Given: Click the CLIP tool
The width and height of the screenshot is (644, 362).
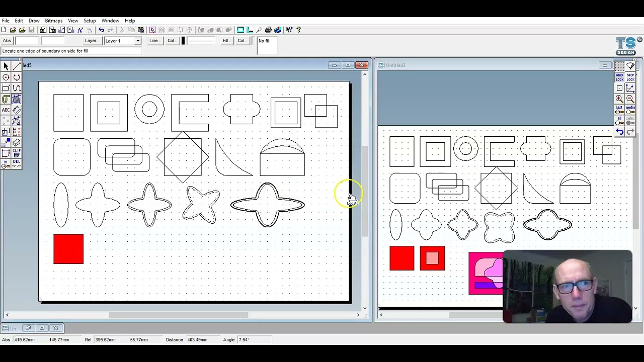Looking at the screenshot, I should pyautogui.click(x=17, y=153).
